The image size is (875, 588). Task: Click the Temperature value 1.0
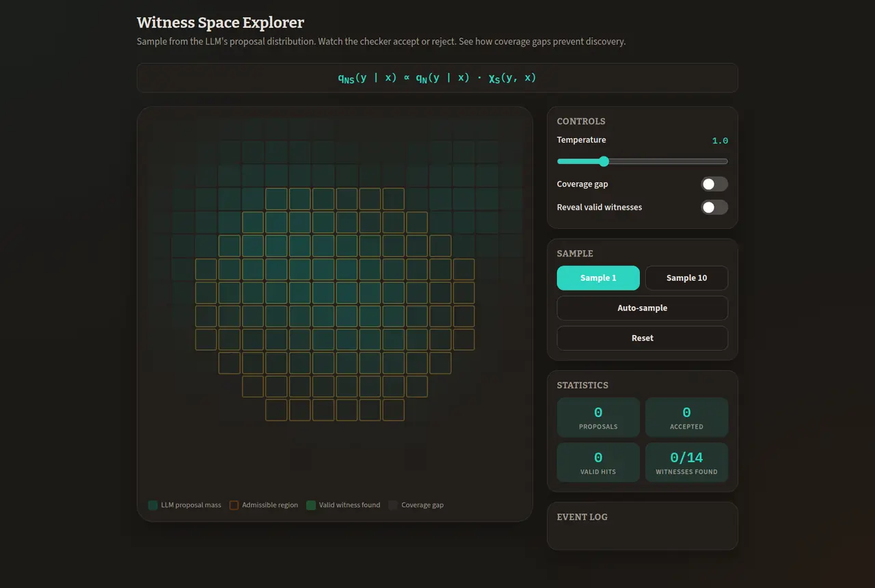720,141
